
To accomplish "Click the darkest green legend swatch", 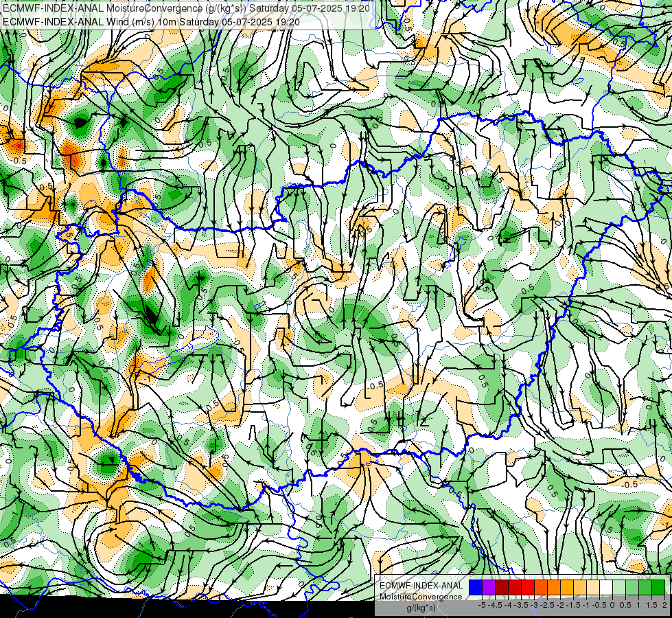I will tap(658, 587).
